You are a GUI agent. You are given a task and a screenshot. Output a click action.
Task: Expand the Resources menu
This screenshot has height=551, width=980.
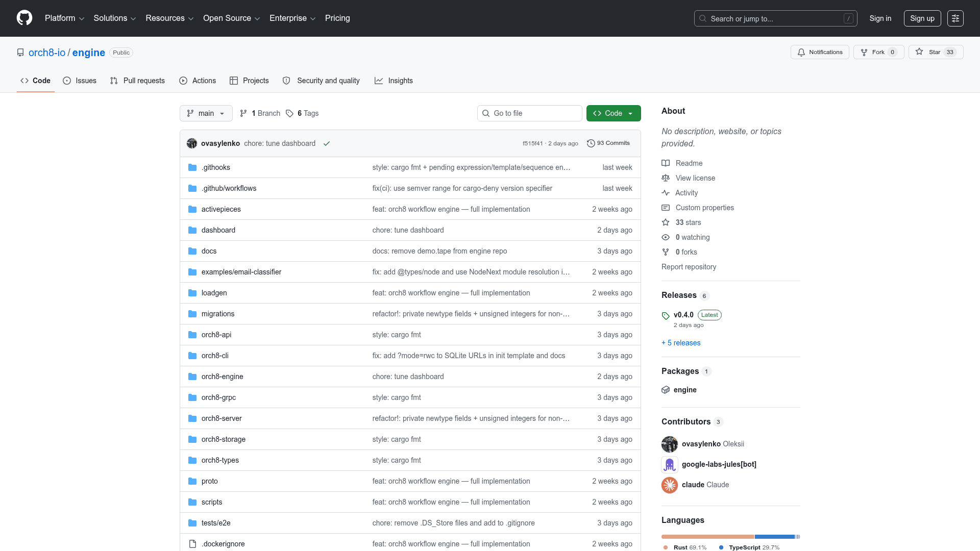pyautogui.click(x=169, y=18)
